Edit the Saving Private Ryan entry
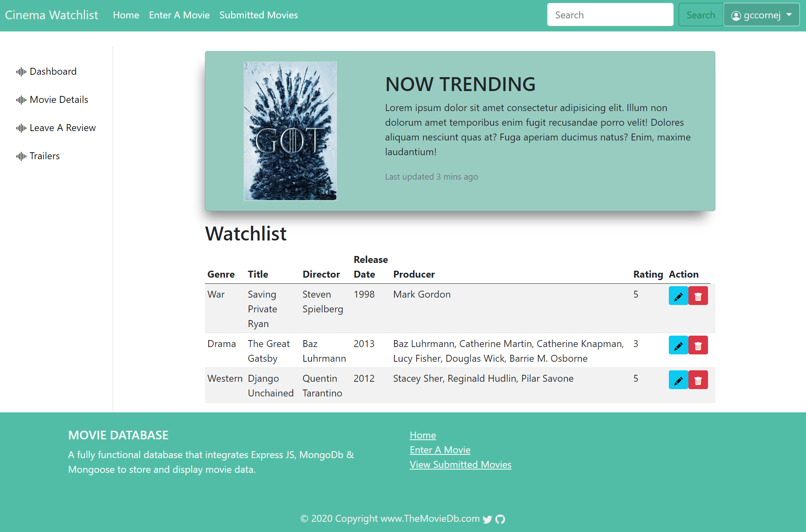Image resolution: width=806 pixels, height=532 pixels. 678,296
